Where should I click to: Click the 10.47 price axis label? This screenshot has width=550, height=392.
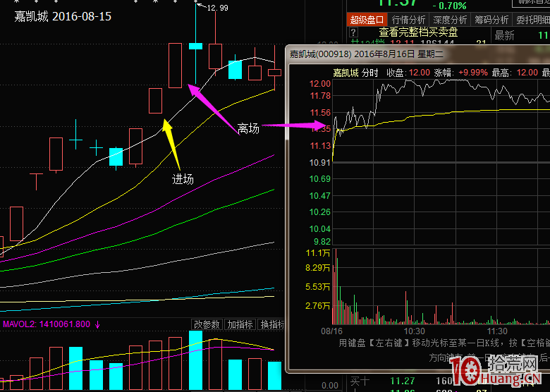[320, 196]
